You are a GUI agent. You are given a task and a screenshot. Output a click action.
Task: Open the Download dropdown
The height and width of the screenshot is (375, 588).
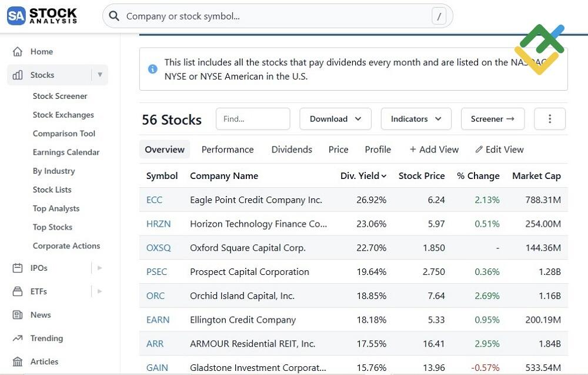(335, 119)
